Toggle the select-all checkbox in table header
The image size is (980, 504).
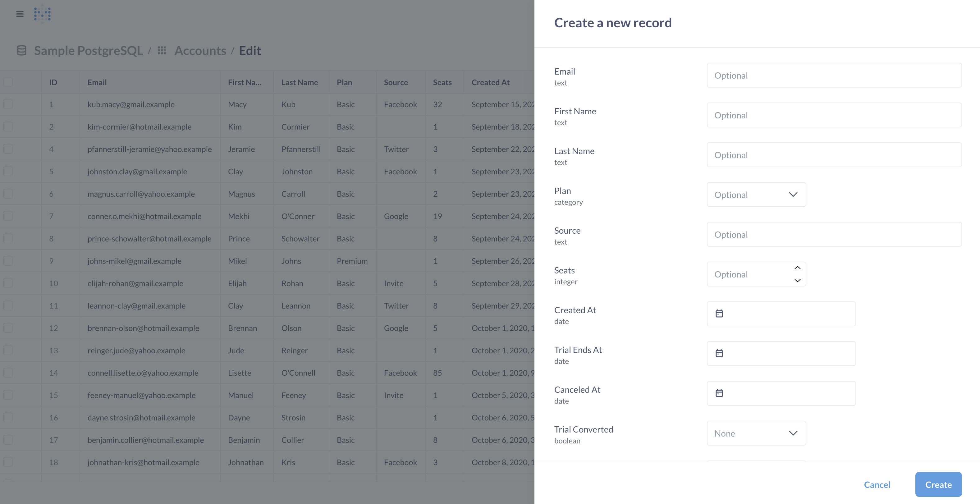[x=8, y=81]
